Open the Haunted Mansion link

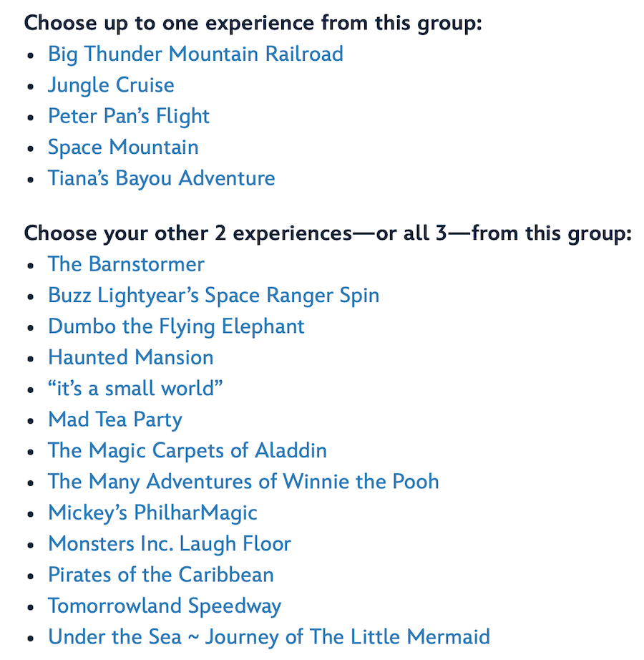point(130,357)
